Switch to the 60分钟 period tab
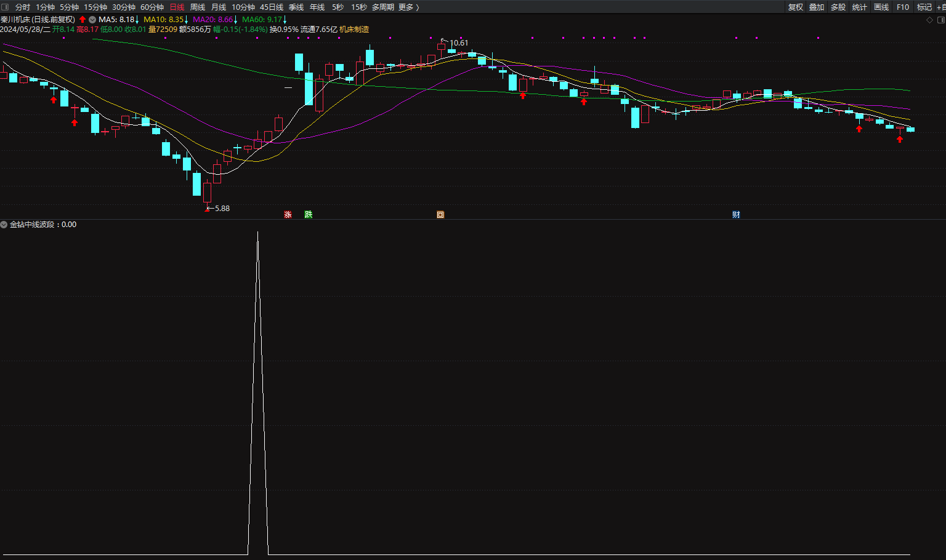Screen dimensions: 946x560 click(x=152, y=7)
